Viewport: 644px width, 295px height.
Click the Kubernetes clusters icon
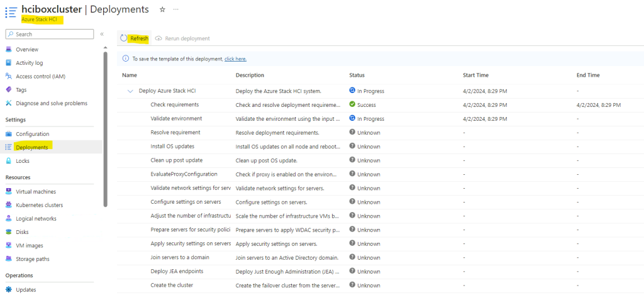(x=9, y=205)
